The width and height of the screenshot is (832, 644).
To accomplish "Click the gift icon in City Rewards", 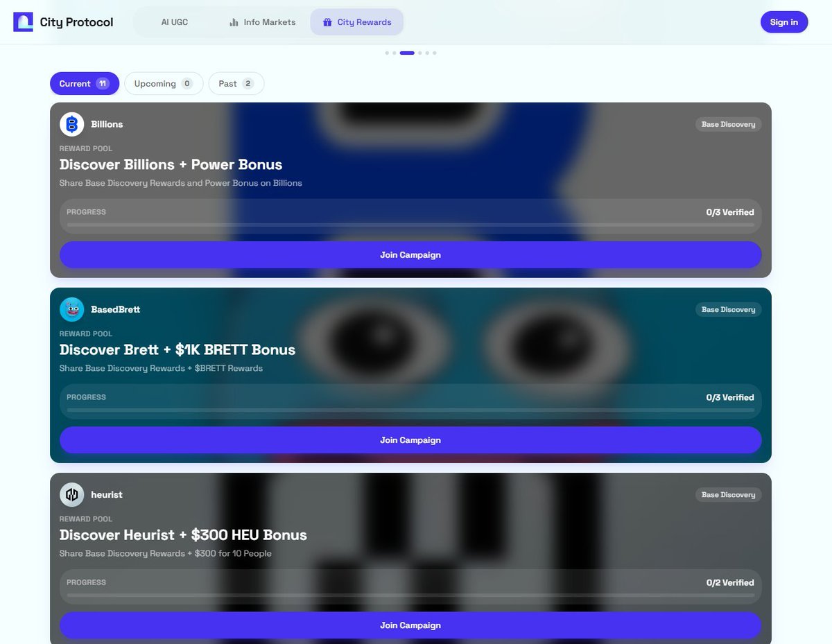I will [327, 22].
